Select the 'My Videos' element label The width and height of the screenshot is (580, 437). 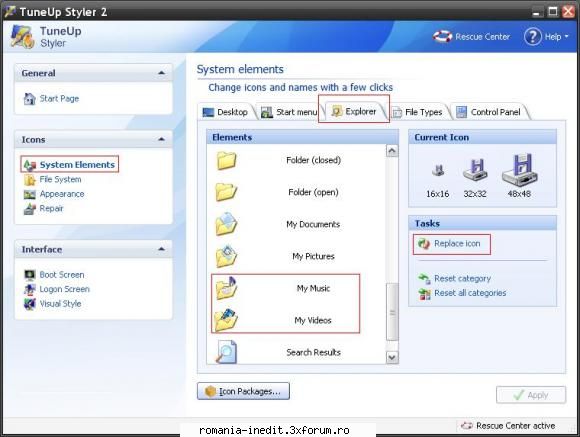[313, 320]
